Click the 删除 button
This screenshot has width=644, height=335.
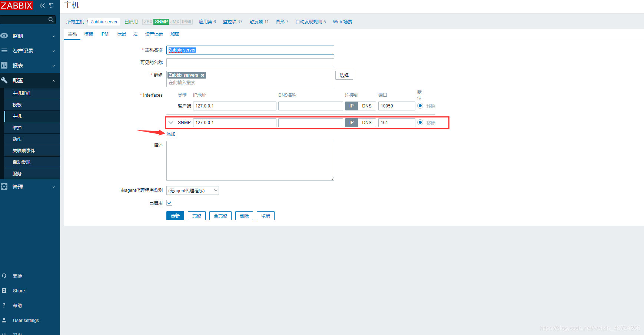tap(244, 216)
